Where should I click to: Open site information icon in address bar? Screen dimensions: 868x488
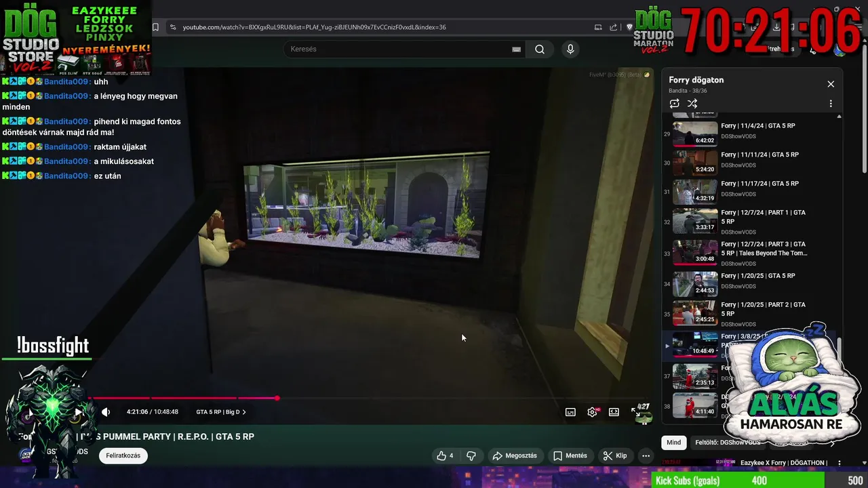pyautogui.click(x=173, y=27)
